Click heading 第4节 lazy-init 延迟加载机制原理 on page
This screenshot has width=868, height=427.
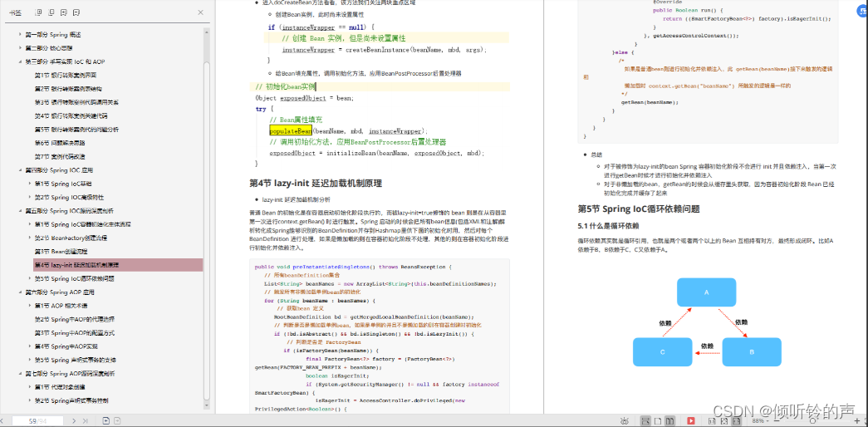[x=316, y=184]
